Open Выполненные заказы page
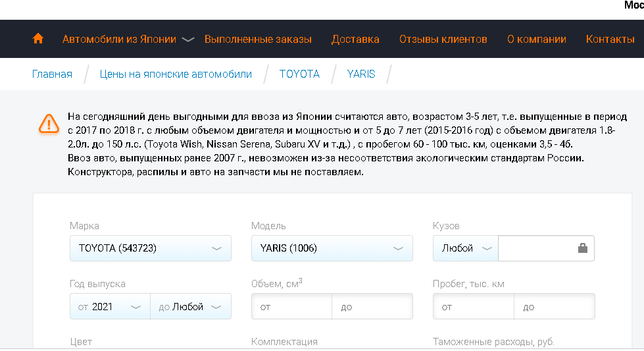Viewport: 644px width, 351px height. pyautogui.click(x=258, y=40)
